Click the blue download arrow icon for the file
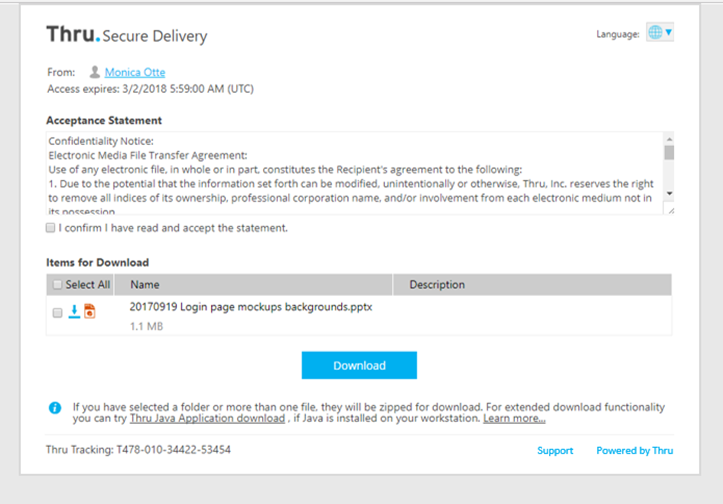The image size is (723, 504). pos(74,312)
